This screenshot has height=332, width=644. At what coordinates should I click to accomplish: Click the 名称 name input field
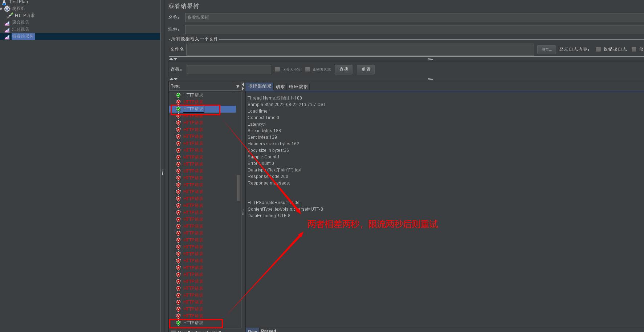[414, 17]
